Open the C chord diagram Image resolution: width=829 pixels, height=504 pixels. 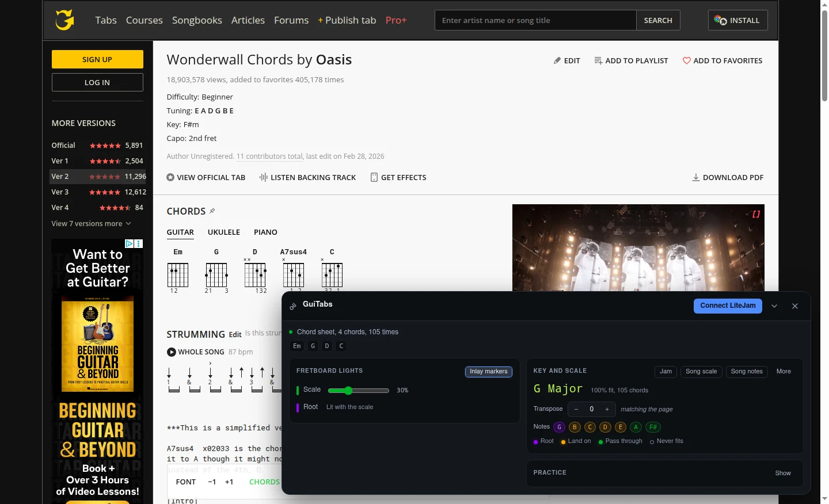coord(332,272)
